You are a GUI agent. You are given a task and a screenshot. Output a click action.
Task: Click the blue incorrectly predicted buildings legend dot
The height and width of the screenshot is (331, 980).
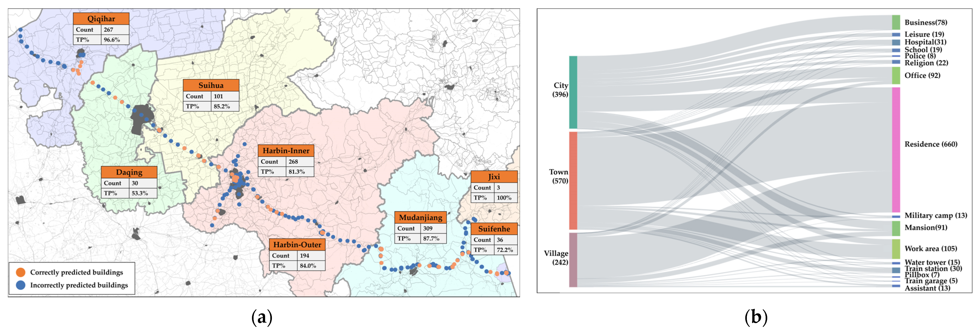pos(21,285)
